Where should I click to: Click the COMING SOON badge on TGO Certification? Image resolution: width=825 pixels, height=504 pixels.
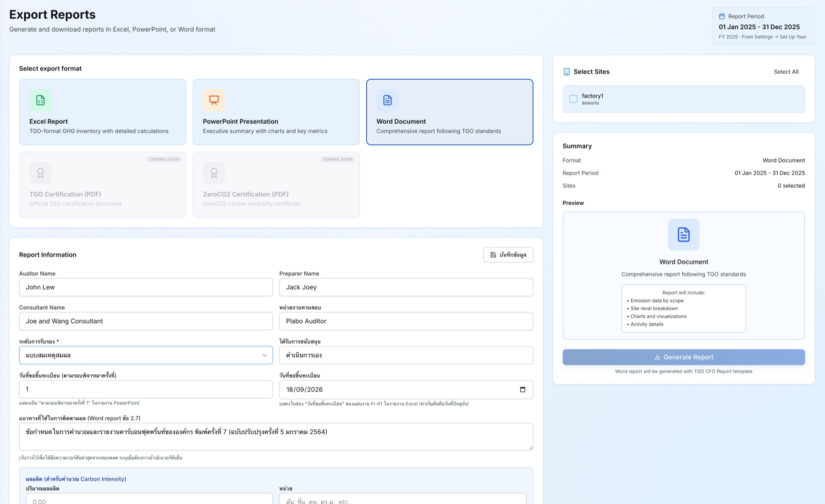coord(164,159)
